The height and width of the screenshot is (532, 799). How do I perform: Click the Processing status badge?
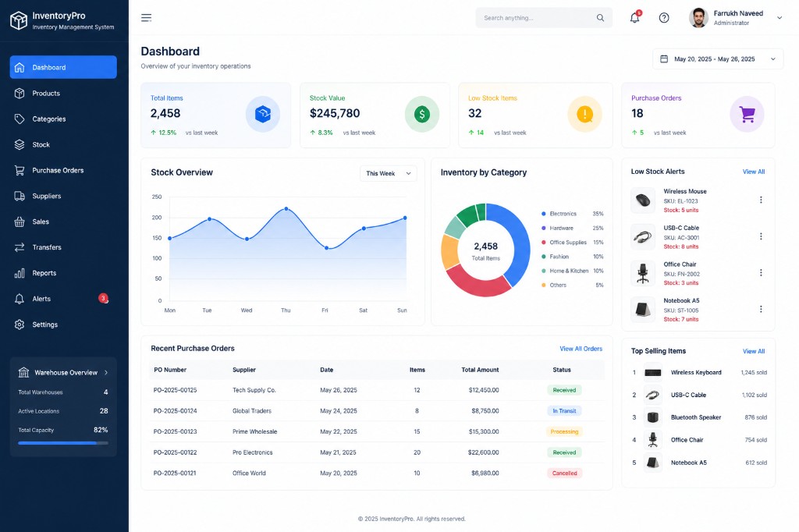point(565,431)
